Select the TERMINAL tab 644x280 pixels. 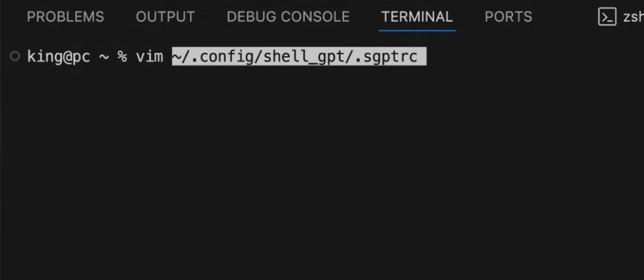click(417, 17)
